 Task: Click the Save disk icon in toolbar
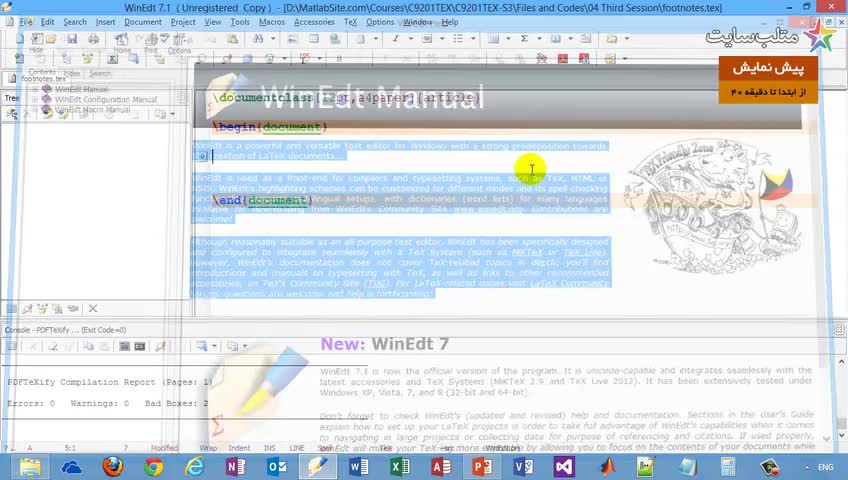(x=72, y=39)
